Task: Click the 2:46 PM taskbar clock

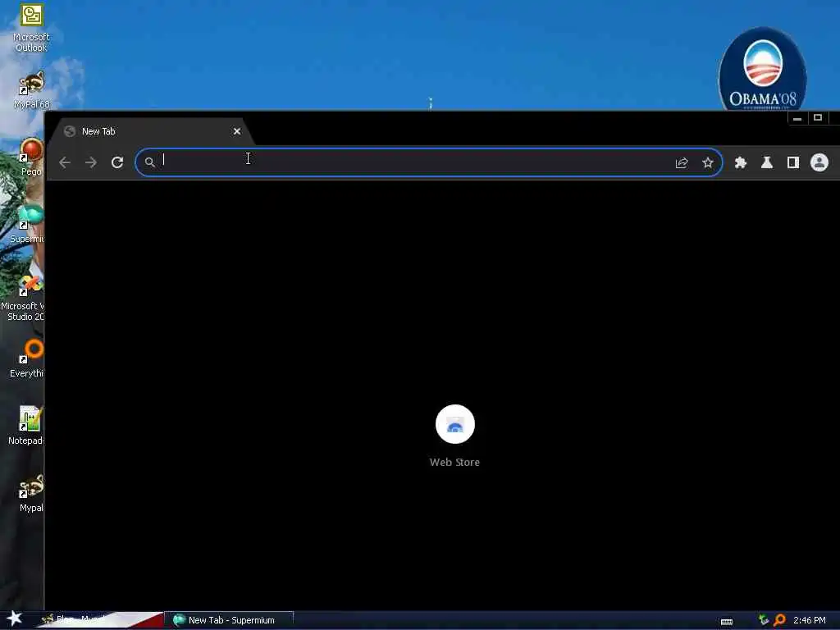Action: [x=810, y=620]
